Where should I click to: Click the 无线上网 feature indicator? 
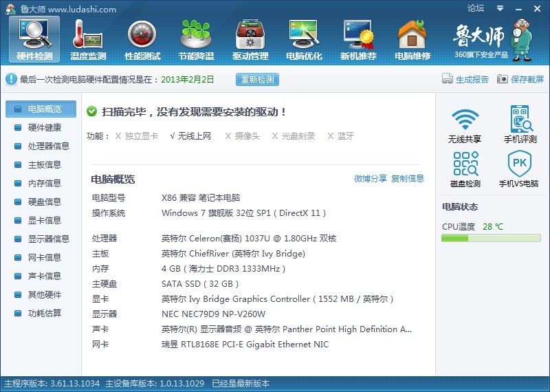pyautogui.click(x=190, y=135)
